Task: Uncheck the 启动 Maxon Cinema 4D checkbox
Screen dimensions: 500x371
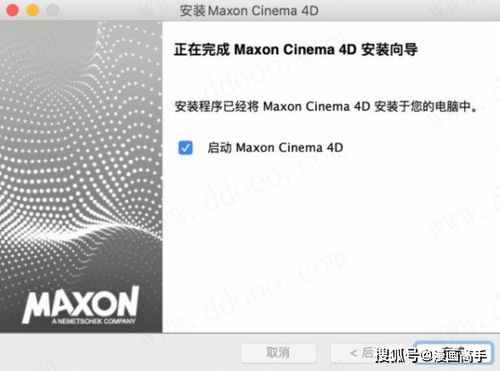Action: point(185,148)
